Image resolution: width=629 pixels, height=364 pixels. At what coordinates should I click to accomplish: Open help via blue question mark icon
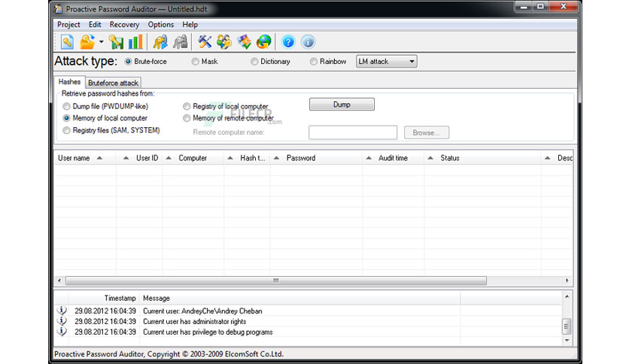288,42
